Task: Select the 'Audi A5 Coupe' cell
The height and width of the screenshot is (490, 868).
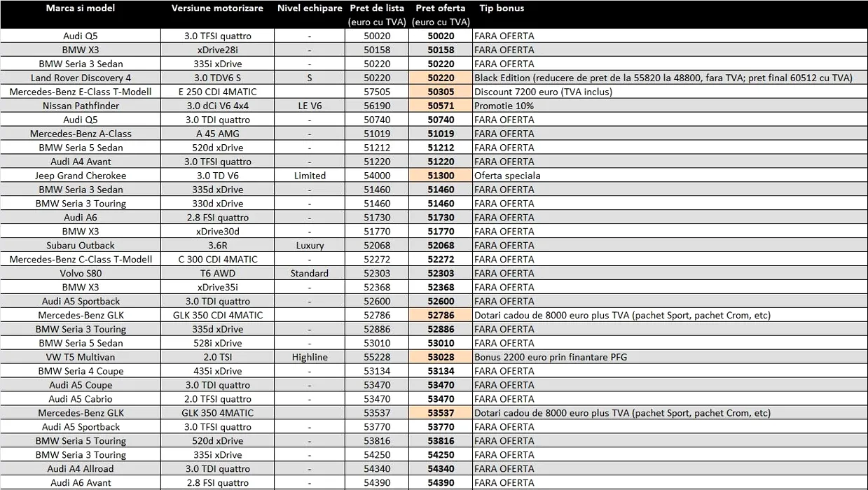Action: (81, 385)
